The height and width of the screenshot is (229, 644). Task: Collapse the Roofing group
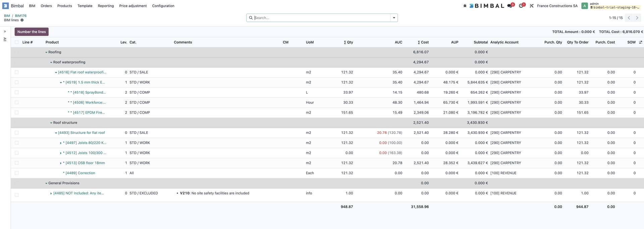pos(46,52)
